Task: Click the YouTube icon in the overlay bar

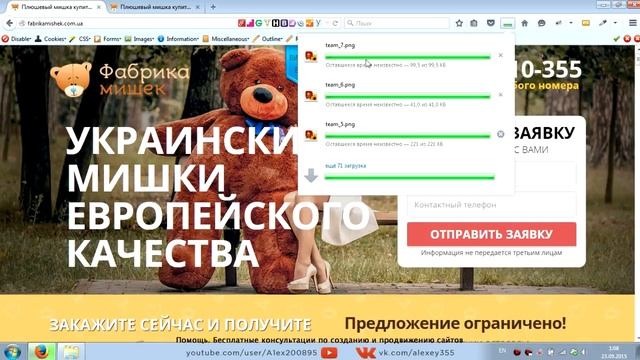Action: click(x=329, y=353)
